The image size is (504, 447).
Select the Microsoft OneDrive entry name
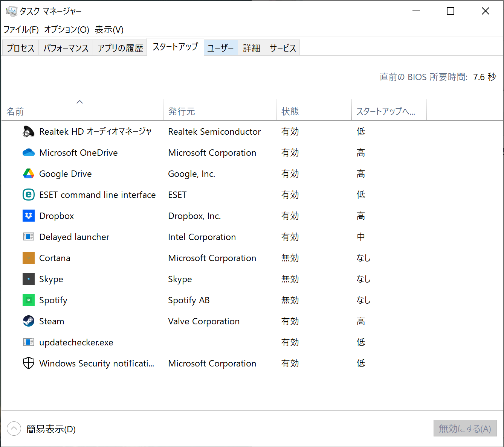point(78,152)
